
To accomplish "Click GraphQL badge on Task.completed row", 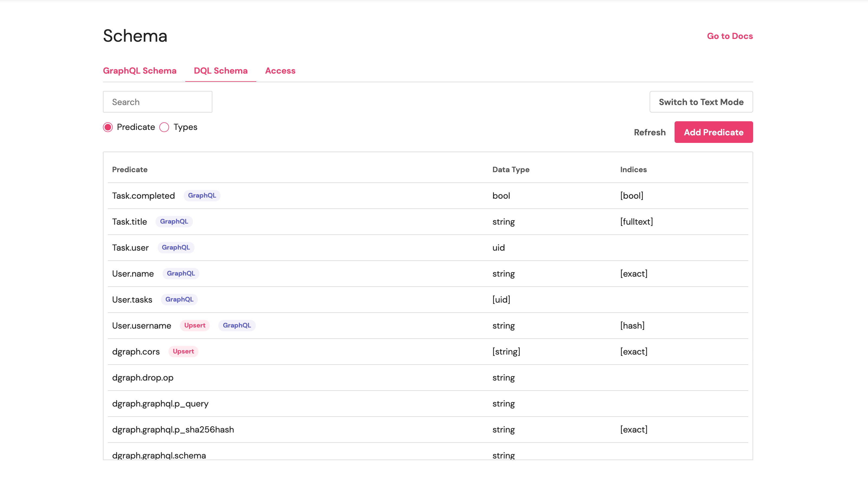I will point(202,195).
